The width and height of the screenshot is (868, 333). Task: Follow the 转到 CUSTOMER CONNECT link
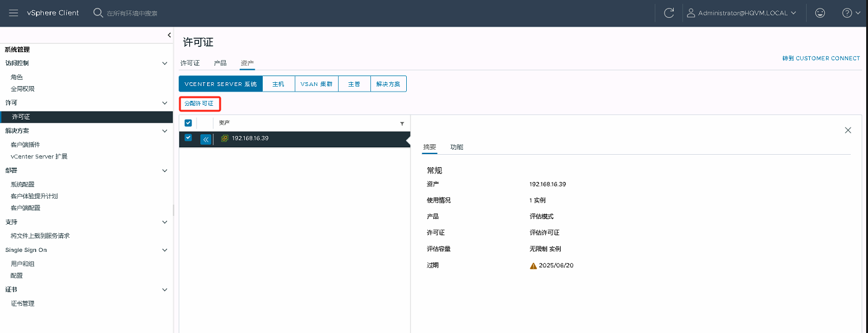[821, 58]
